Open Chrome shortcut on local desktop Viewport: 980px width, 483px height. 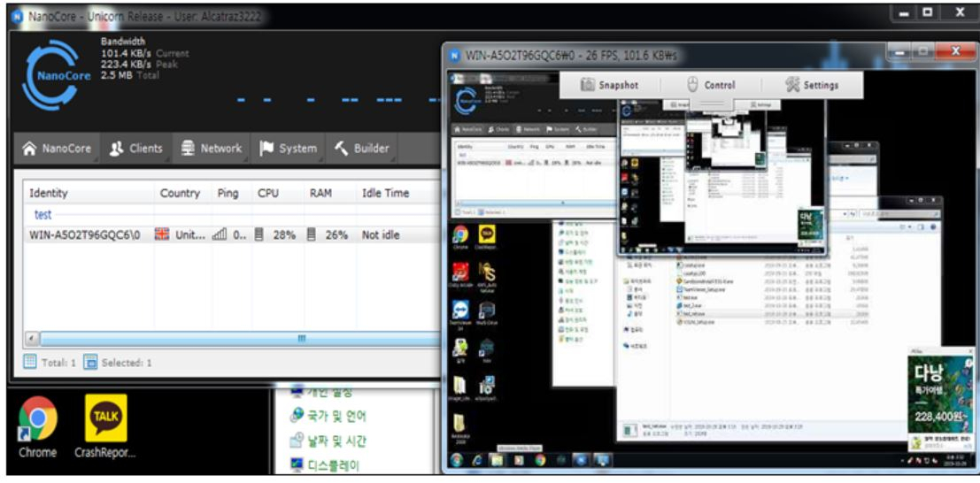[x=37, y=428]
